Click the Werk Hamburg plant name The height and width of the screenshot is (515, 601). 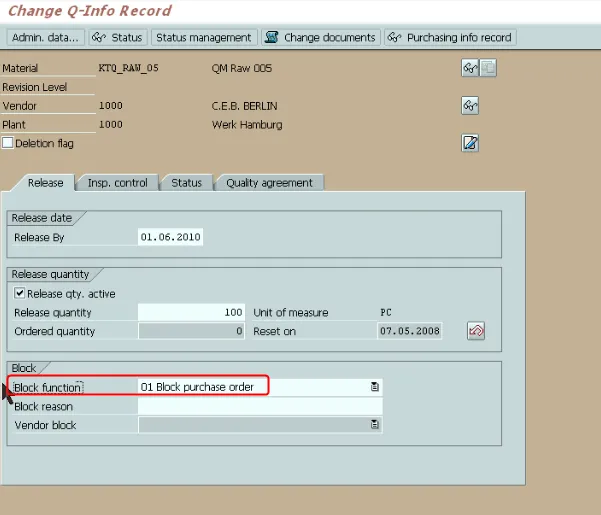click(247, 125)
